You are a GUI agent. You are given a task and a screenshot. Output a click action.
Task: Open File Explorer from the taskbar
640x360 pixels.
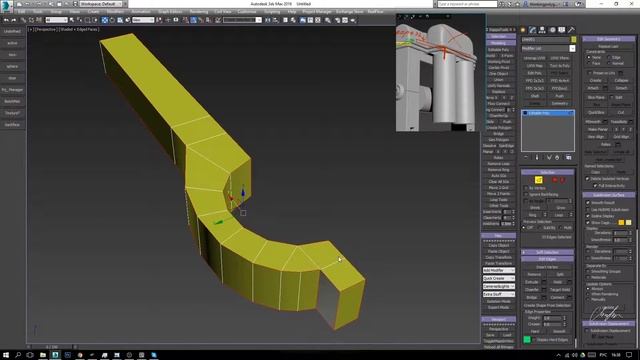(x=42, y=355)
